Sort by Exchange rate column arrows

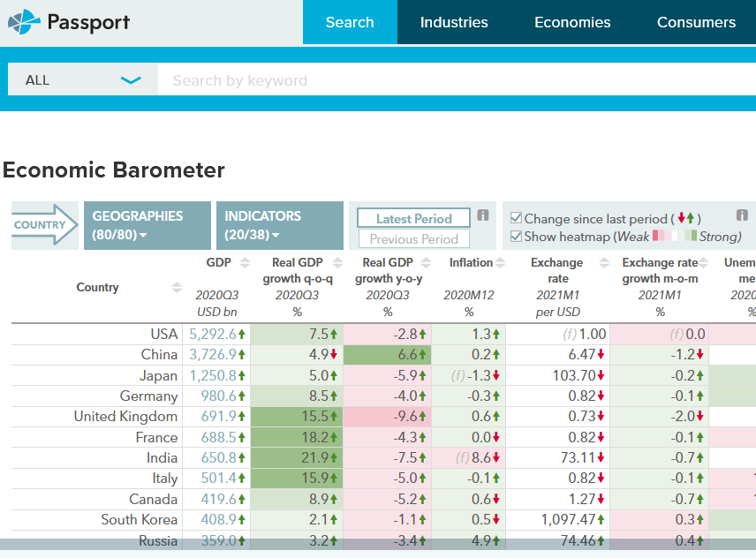coord(604,263)
